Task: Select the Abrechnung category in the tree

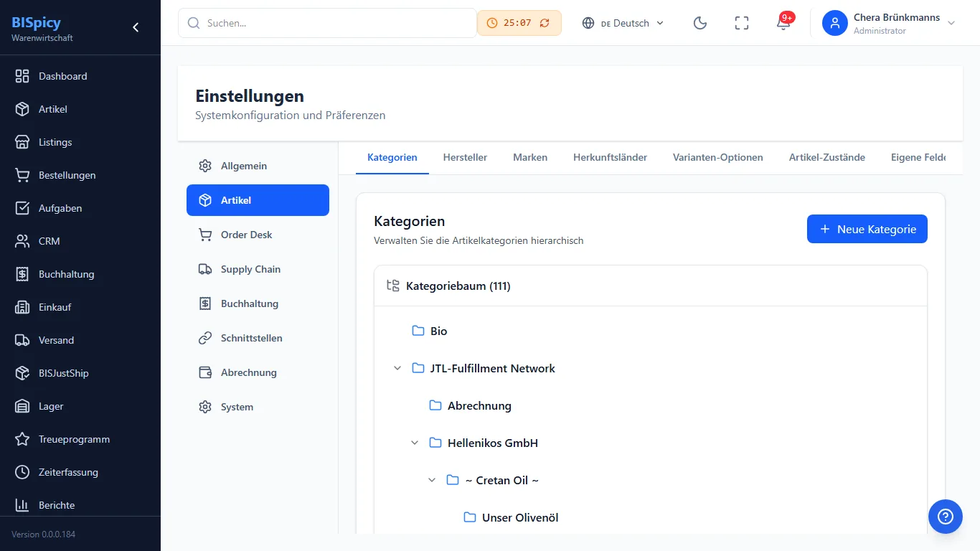Action: point(479,405)
